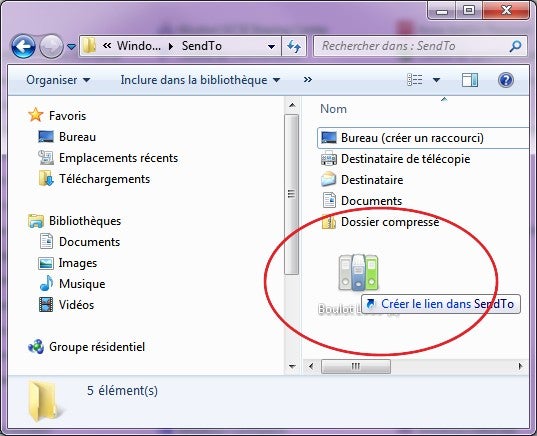This screenshot has width=537, height=436.
Task: Click the search magnifier icon
Action: (x=515, y=46)
